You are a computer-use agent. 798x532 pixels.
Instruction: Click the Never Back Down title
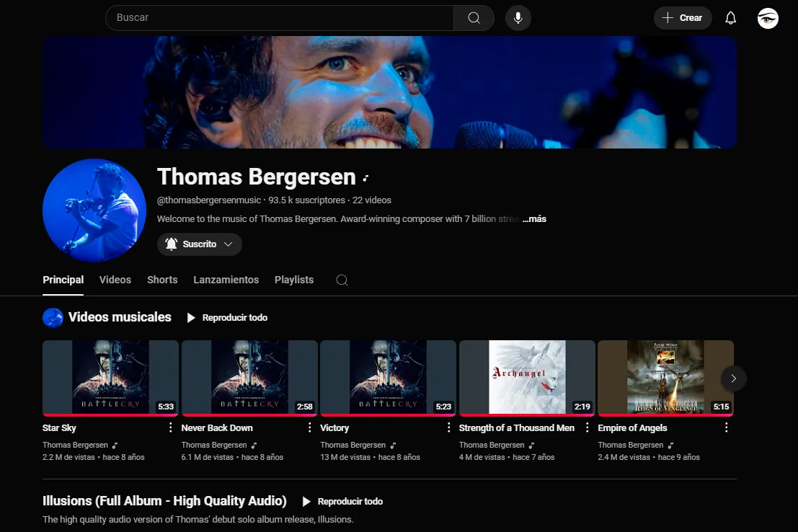(x=217, y=428)
